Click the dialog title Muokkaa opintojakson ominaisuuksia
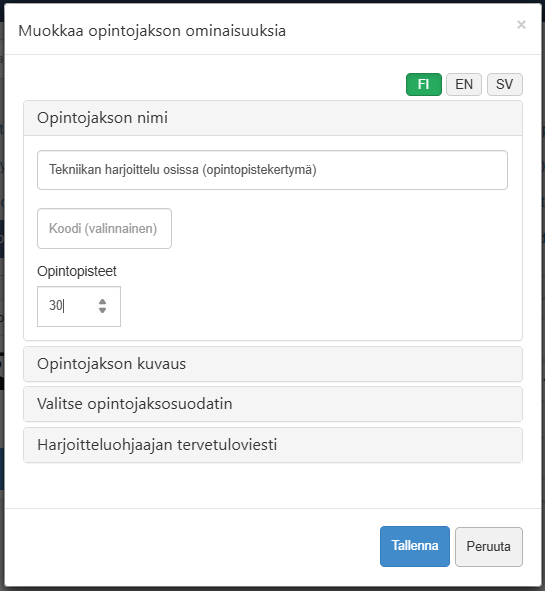 [152, 31]
